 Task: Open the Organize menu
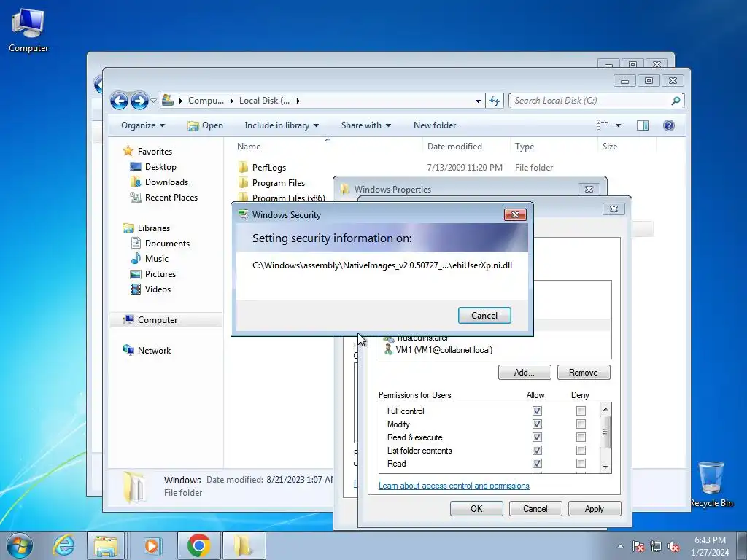(x=143, y=125)
